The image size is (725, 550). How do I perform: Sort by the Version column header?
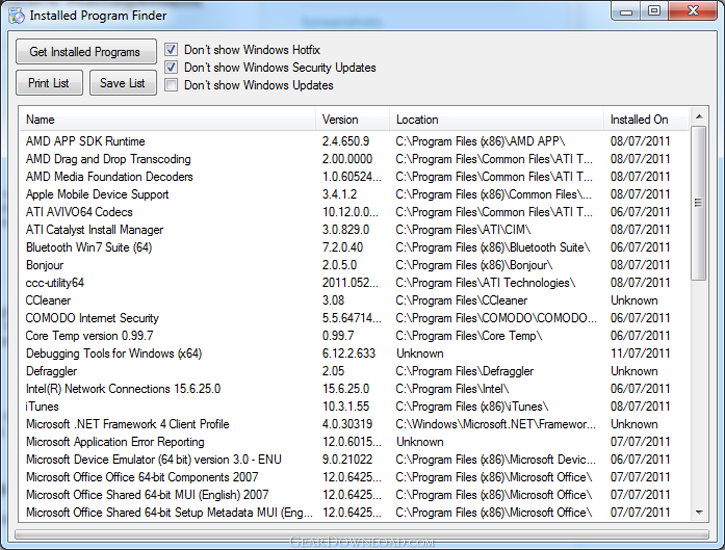[x=353, y=120]
